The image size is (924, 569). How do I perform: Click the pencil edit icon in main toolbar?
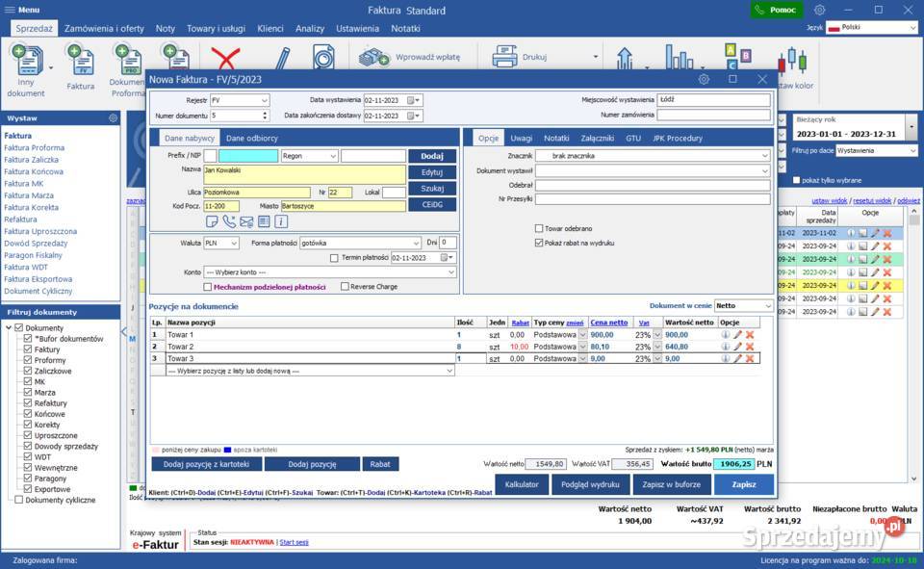click(282, 59)
